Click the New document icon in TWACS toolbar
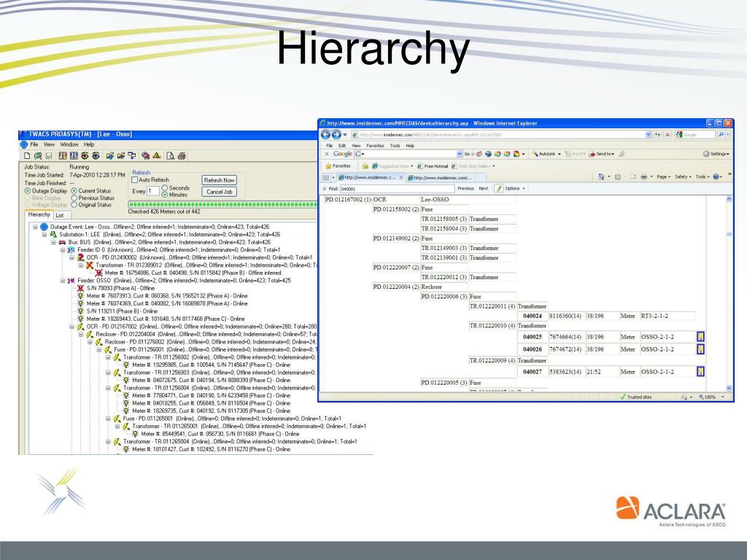 point(27,156)
